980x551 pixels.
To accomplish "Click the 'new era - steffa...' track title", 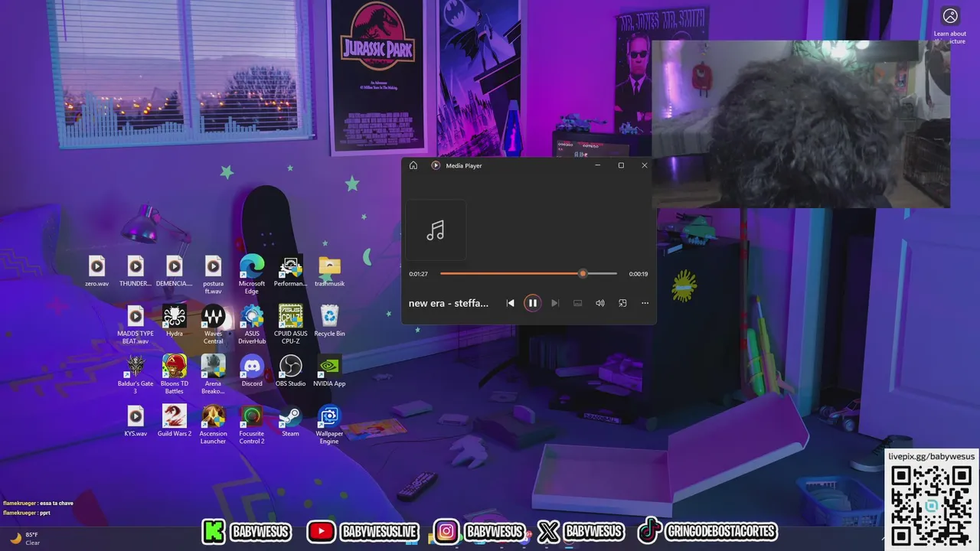I will tap(449, 303).
